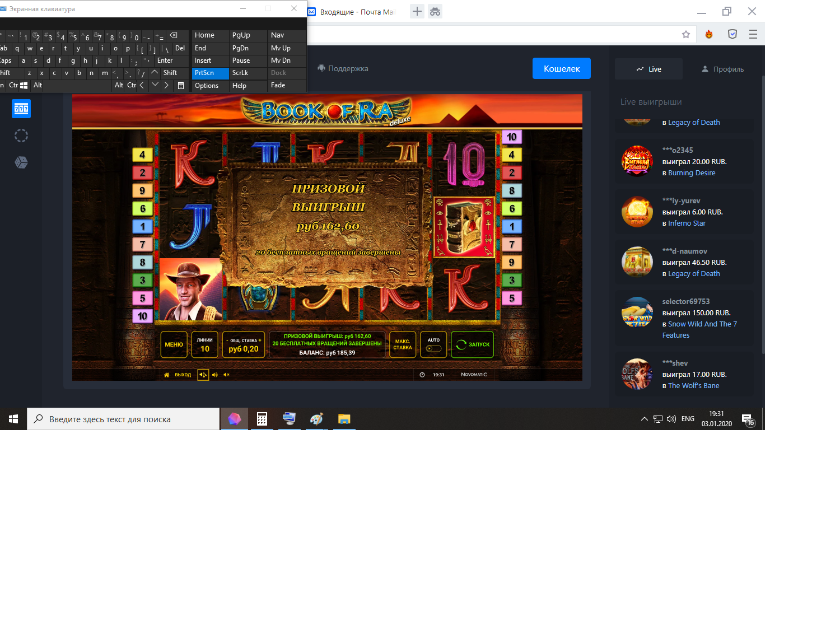Click PrtScn on the on-screen keyboard
Viewport: 840px width, 630px height.
211,73
